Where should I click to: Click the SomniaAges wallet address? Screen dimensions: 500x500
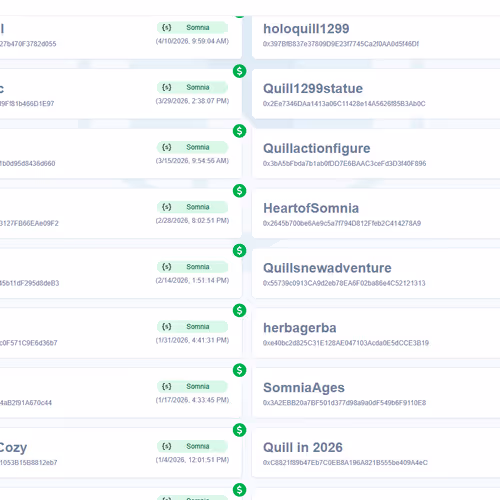344,403
